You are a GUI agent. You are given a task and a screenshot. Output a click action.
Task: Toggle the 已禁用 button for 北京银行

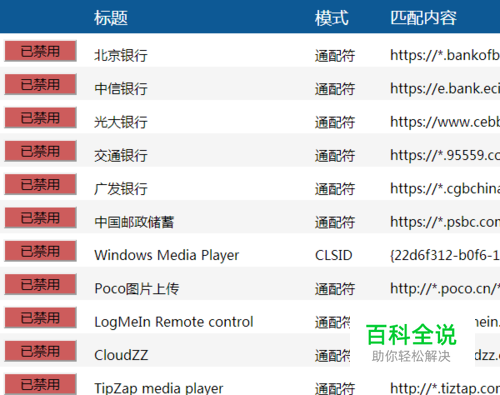[40, 51]
